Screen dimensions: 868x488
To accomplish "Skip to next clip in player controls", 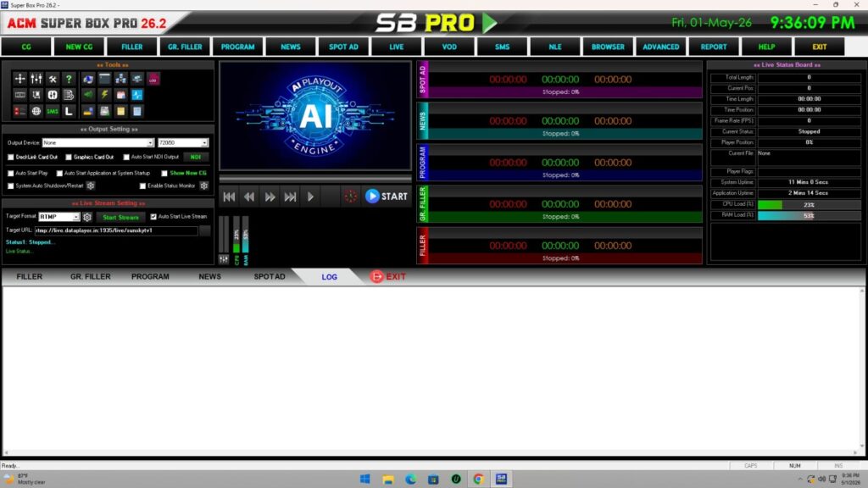I will point(290,197).
